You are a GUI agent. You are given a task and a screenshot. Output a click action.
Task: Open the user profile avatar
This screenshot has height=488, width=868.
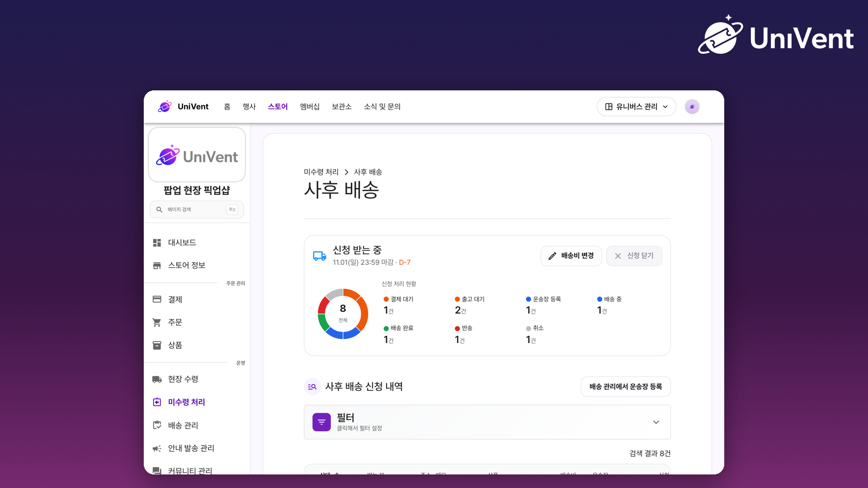point(692,107)
